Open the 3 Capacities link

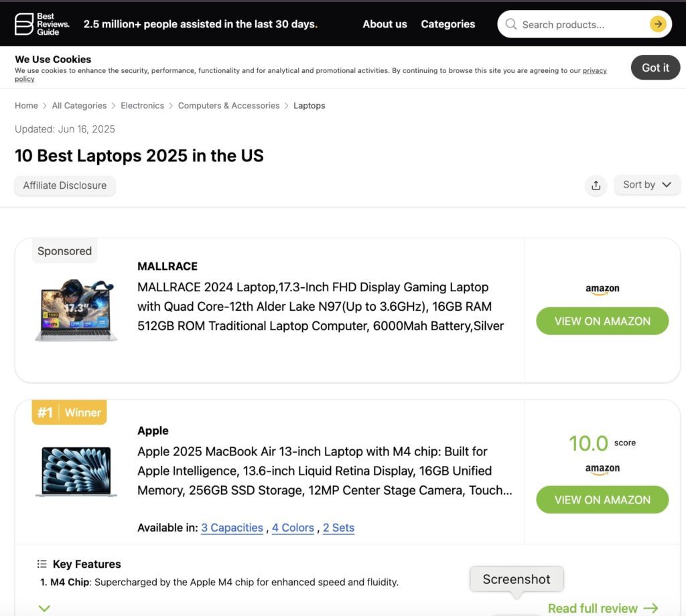tap(232, 528)
